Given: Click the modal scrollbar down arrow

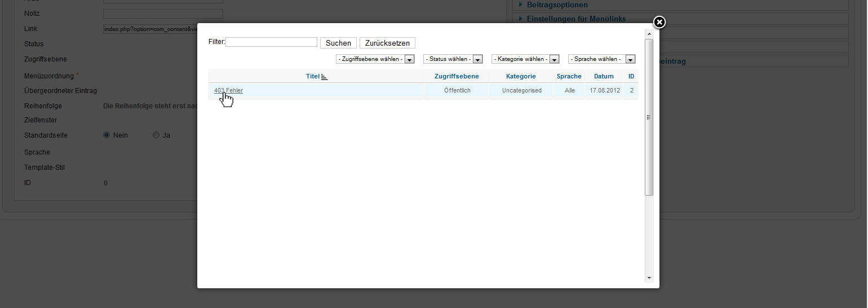Looking at the screenshot, I should (x=649, y=278).
